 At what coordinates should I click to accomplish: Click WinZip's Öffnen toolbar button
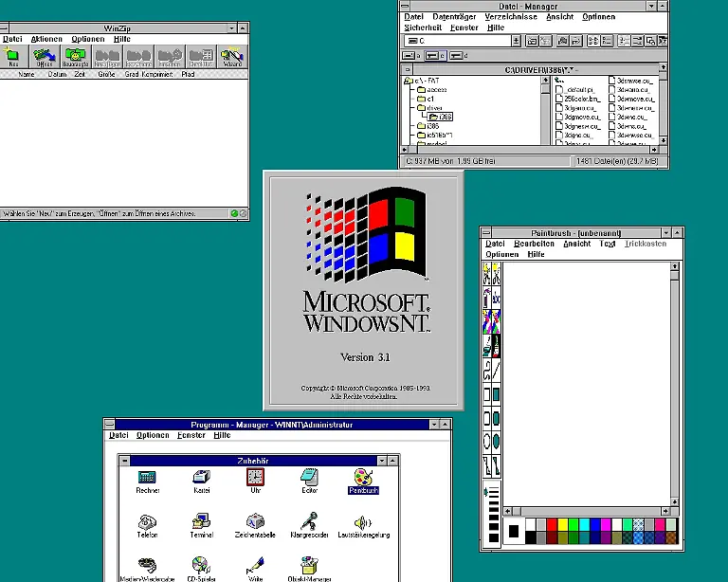pos(45,57)
